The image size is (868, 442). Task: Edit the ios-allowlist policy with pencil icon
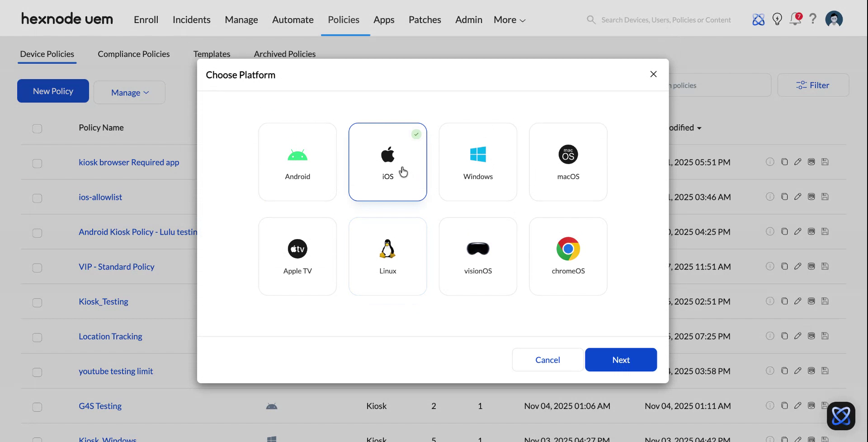(798, 197)
